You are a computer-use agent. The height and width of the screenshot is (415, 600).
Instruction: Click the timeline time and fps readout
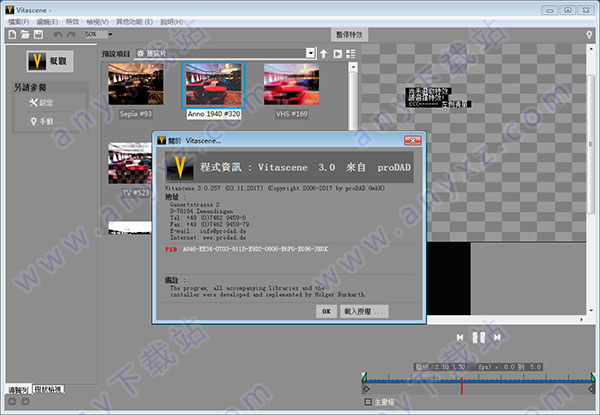[x=478, y=367]
